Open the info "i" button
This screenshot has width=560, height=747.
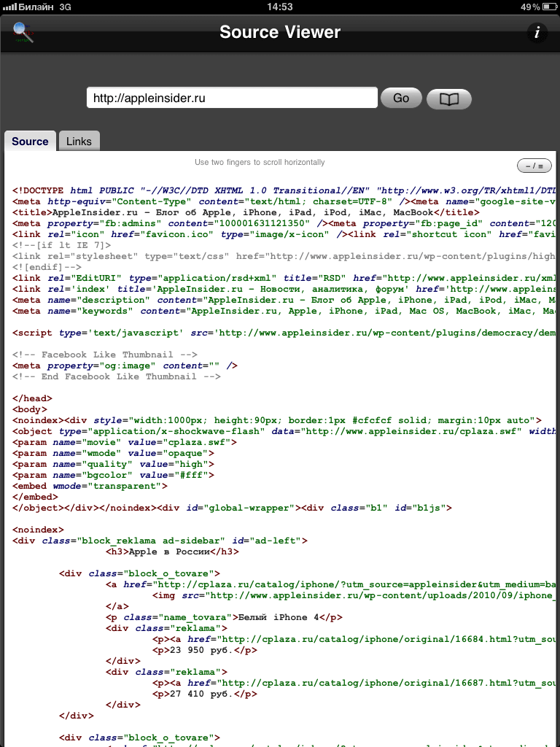537,32
